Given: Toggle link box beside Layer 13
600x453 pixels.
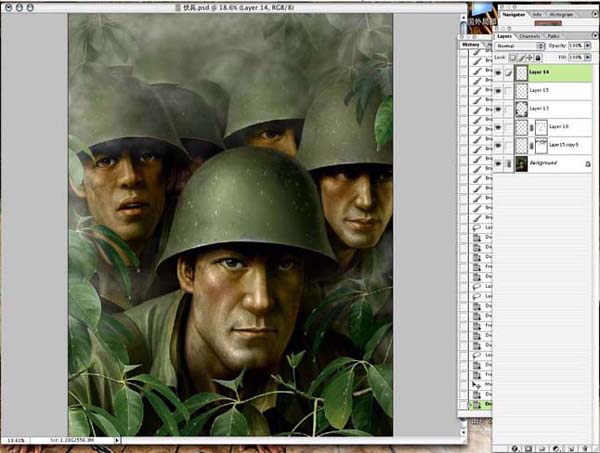Looking at the screenshot, I should click(508, 109).
